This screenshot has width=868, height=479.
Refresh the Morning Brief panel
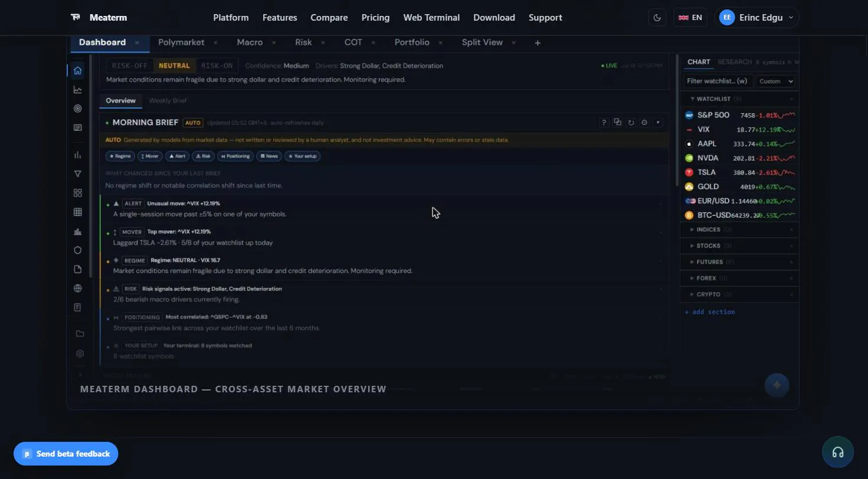tap(631, 123)
